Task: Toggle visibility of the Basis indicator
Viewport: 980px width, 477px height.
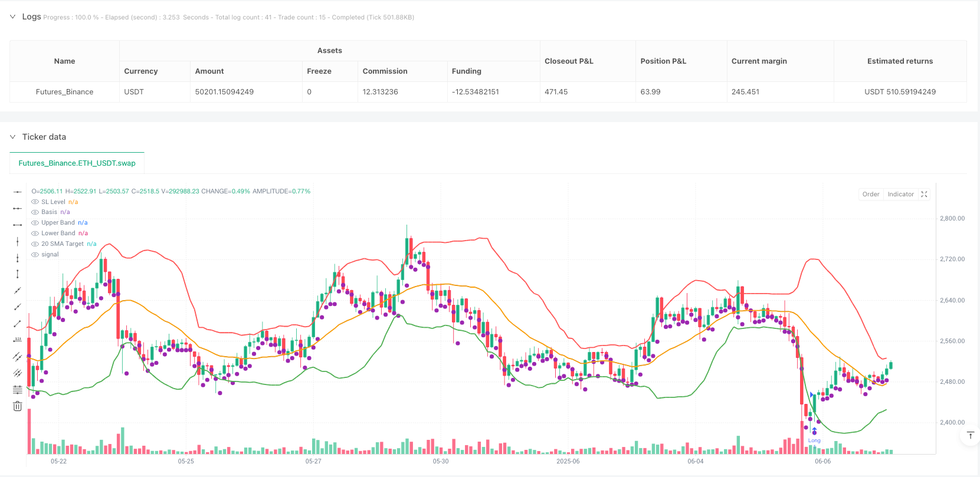Action: [x=35, y=212]
